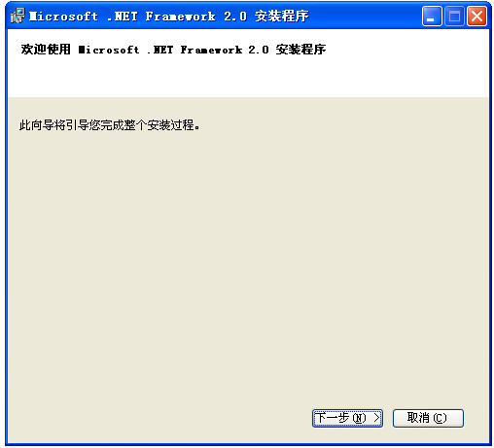Click the 下一步 text on the Next button
The height and width of the screenshot is (448, 494).
333,418
